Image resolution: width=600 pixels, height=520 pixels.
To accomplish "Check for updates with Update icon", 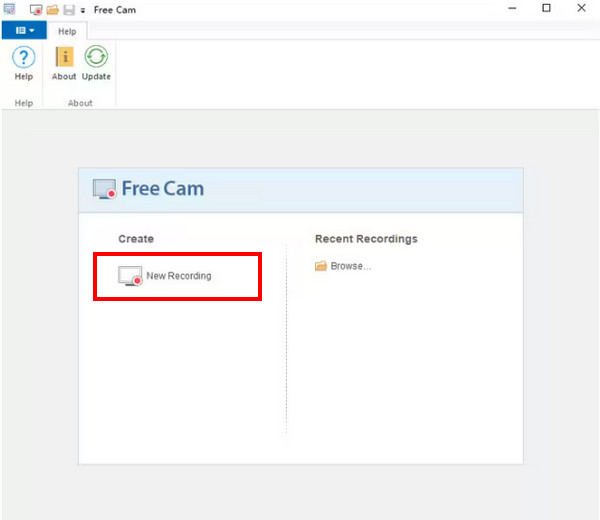I will click(x=96, y=57).
